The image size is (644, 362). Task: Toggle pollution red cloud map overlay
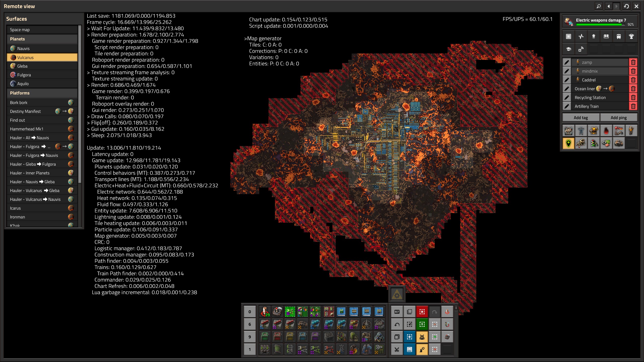click(606, 131)
